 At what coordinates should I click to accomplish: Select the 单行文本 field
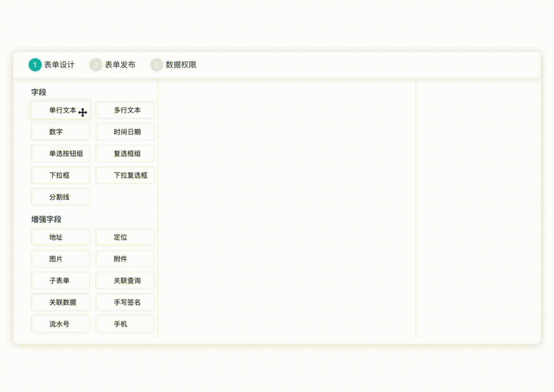pos(60,110)
